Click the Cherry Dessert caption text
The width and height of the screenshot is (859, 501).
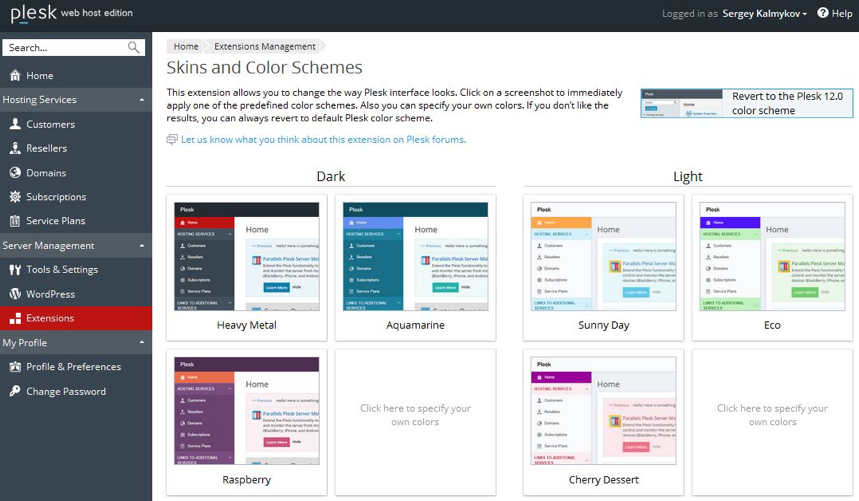tap(604, 480)
